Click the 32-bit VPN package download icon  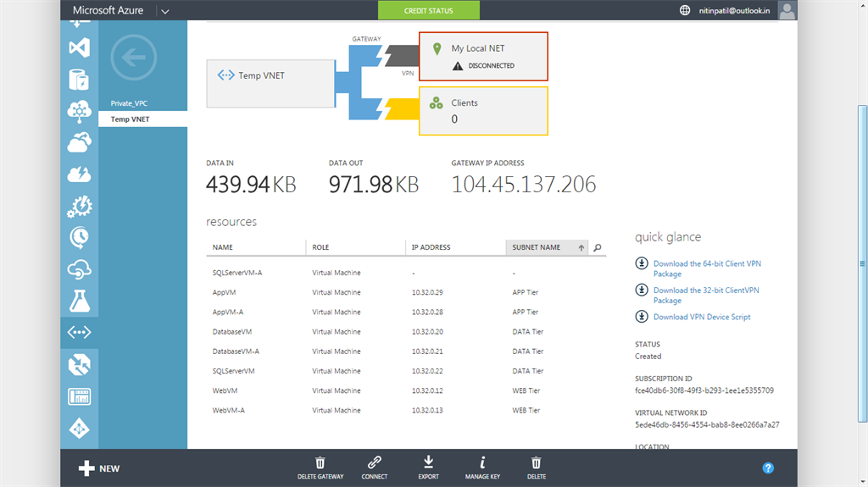pyautogui.click(x=642, y=290)
